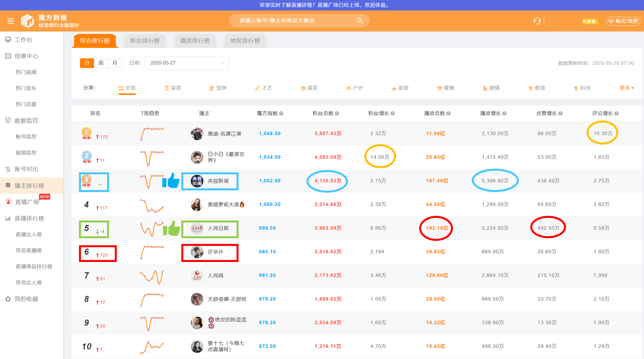Viewport: 644px width, 359px height.
Task: Open the 绝世的陈逗逗 account name
Action: (x=227, y=323)
